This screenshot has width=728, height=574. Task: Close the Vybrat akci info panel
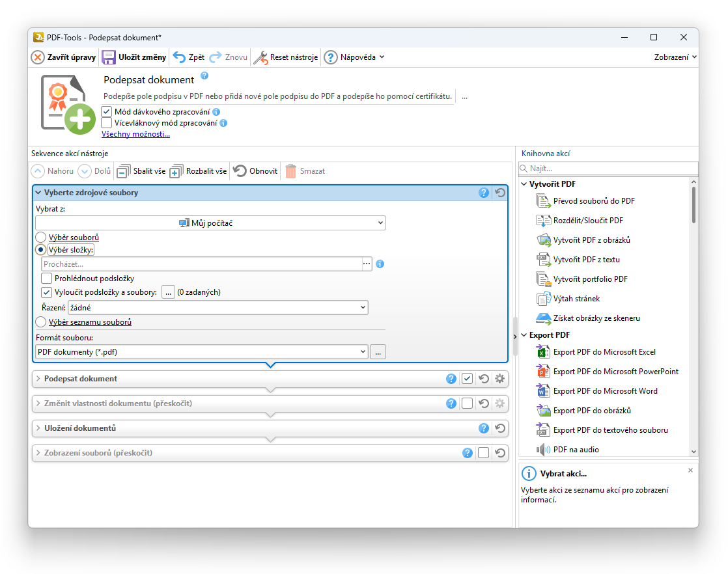point(690,470)
